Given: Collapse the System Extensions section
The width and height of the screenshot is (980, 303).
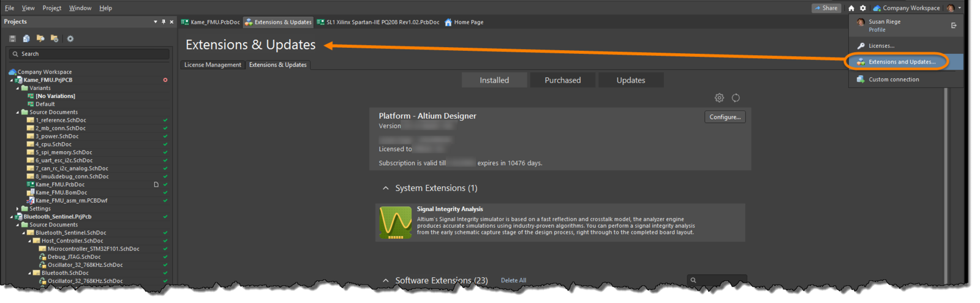Looking at the screenshot, I should (385, 189).
